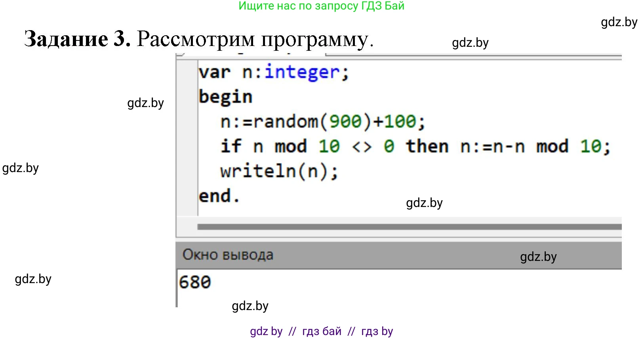Place cursor on the 'begin' keyword
Viewport: 644px width, 339px height.
(x=225, y=97)
